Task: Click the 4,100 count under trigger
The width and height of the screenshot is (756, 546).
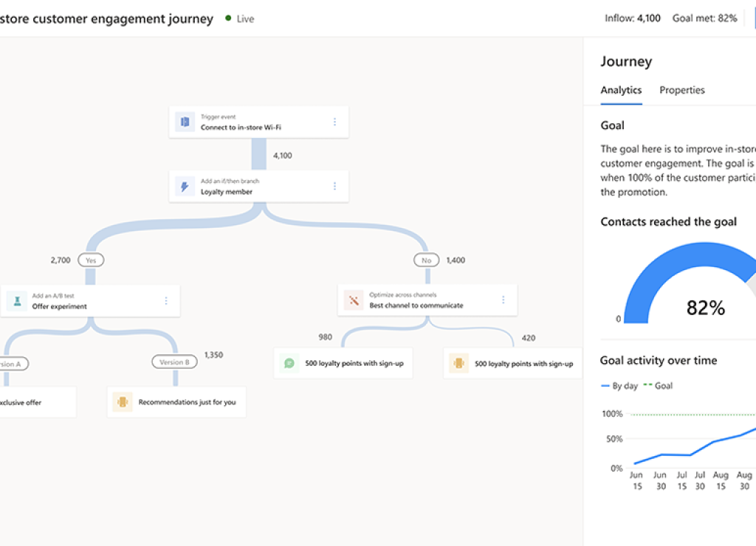Action: click(x=283, y=156)
